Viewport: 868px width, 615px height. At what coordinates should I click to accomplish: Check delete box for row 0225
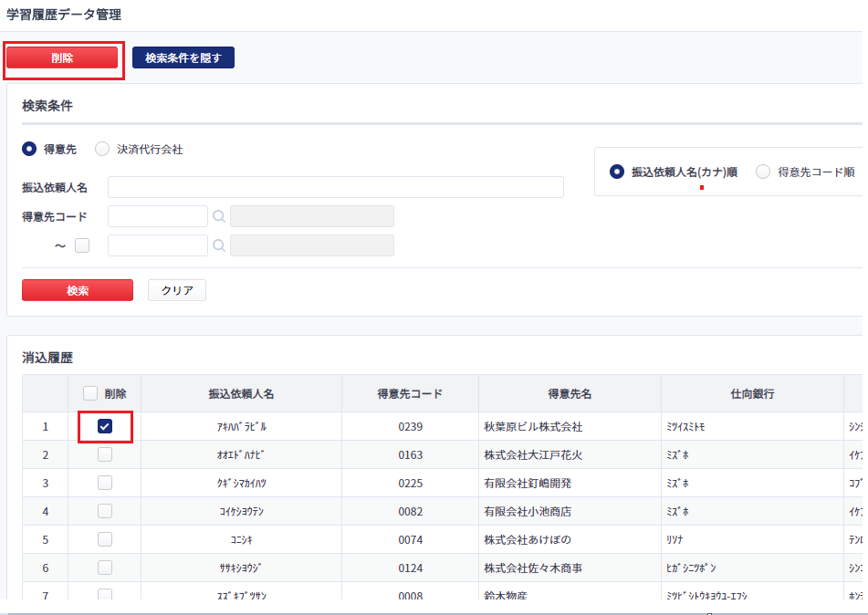coord(105,483)
